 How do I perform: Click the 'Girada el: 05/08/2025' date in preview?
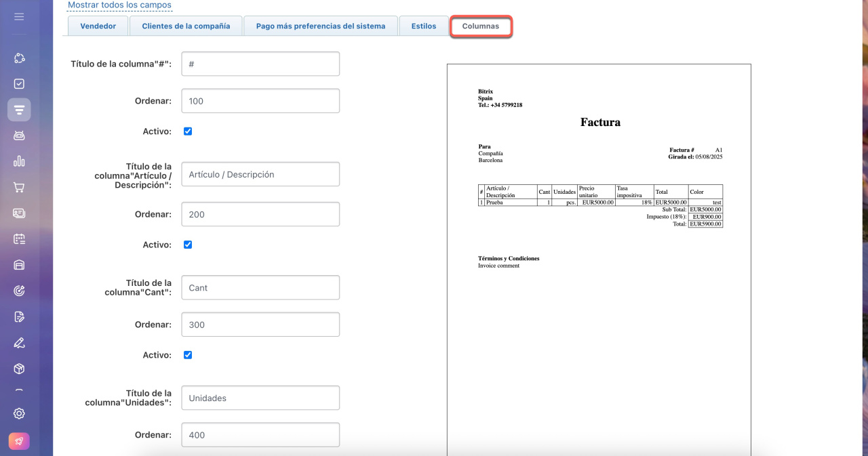[695, 157]
